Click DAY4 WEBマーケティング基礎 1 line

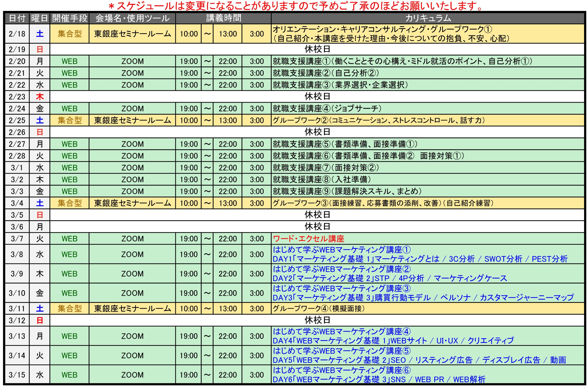[x=393, y=340]
